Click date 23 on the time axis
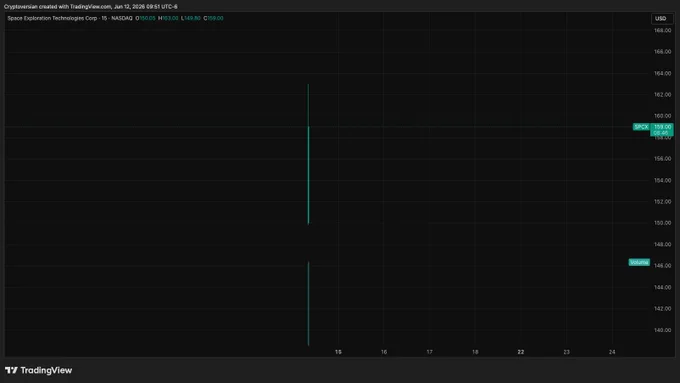Screen dimensions: 680x383 coord(566,352)
